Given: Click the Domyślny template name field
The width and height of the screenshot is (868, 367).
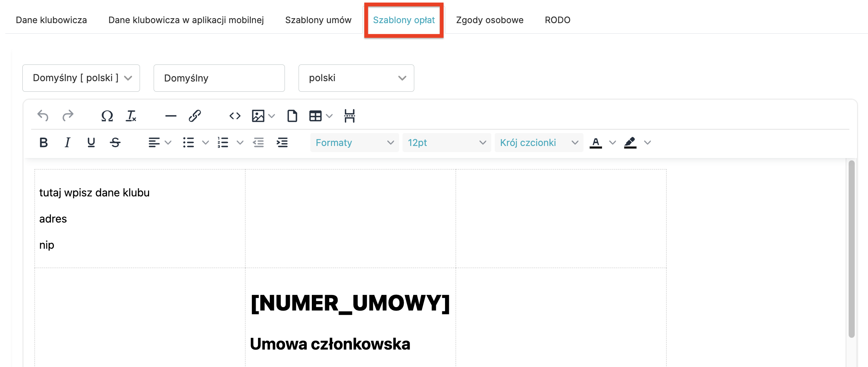Looking at the screenshot, I should click(219, 78).
